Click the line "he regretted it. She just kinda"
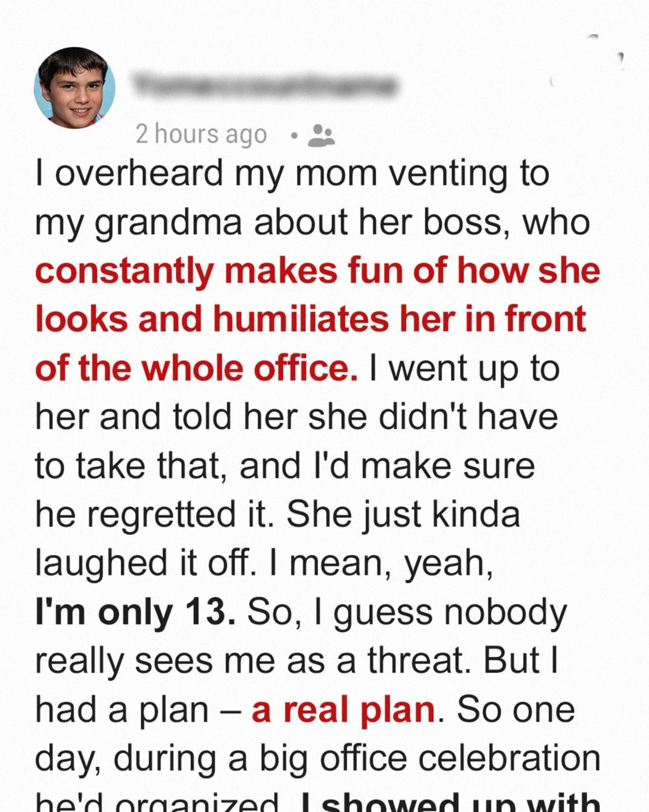The width and height of the screenshot is (649, 812). 278,514
